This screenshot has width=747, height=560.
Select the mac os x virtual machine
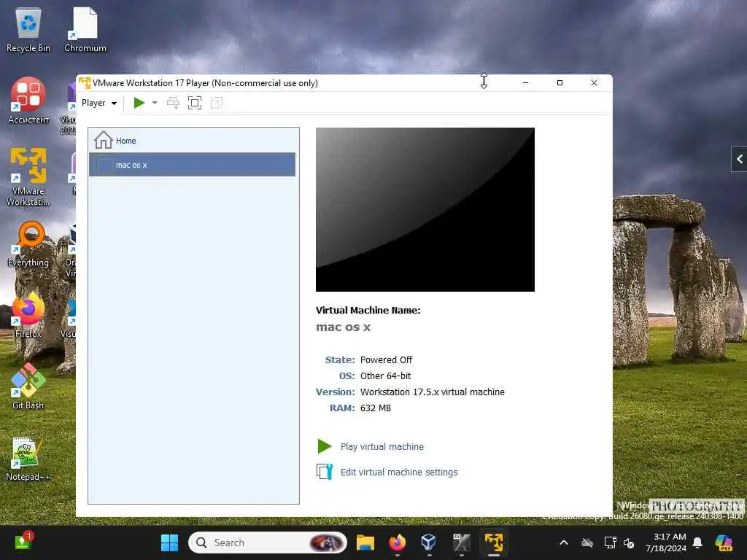tap(192, 165)
